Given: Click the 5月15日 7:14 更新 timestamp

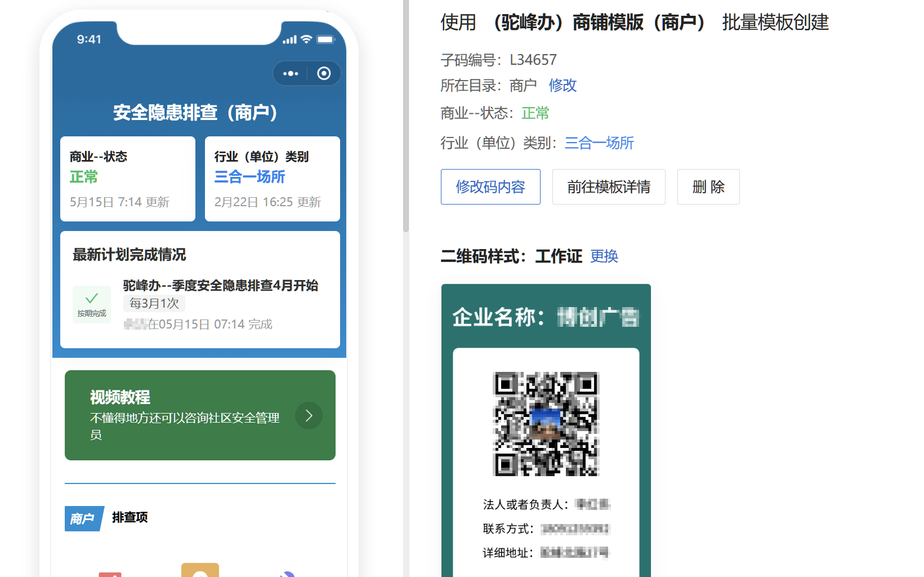Looking at the screenshot, I should [119, 202].
